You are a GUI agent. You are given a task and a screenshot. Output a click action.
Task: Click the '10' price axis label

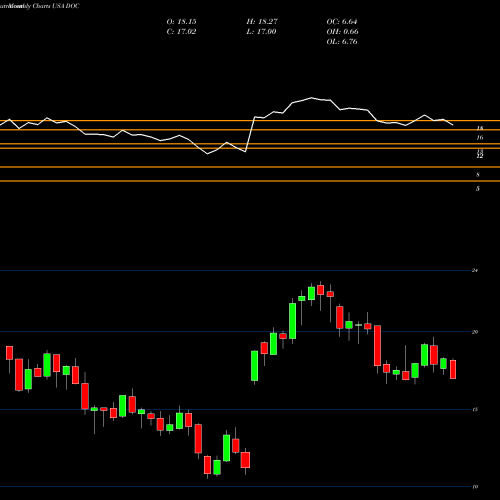click(x=475, y=487)
